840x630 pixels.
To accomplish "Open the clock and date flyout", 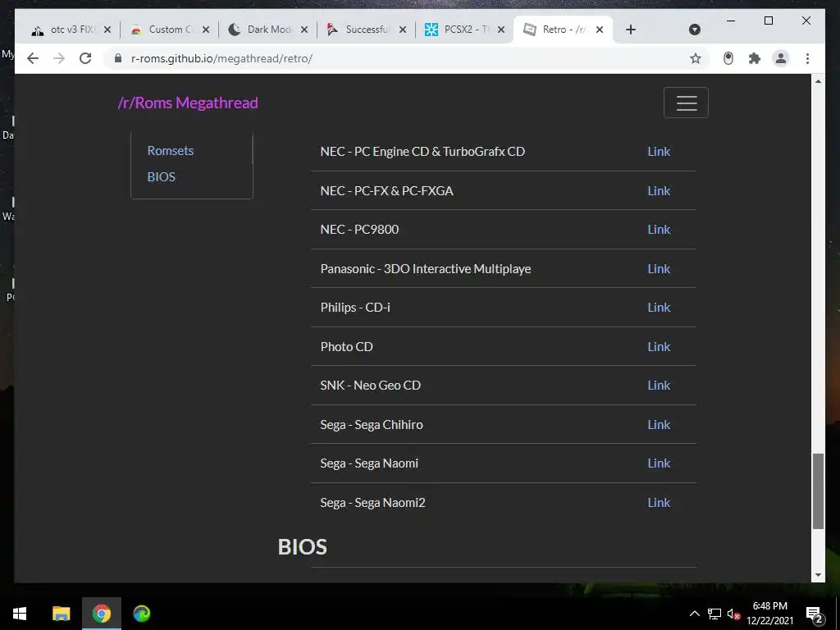I will click(x=769, y=614).
